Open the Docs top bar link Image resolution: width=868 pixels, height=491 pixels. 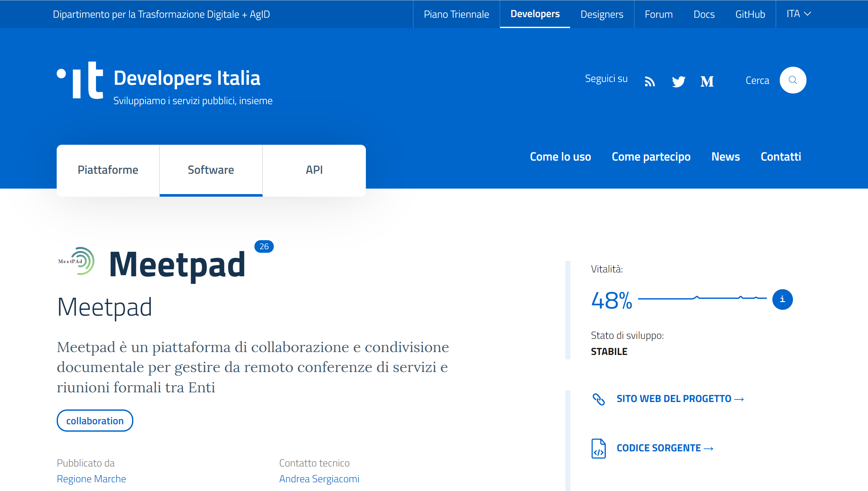click(x=704, y=14)
